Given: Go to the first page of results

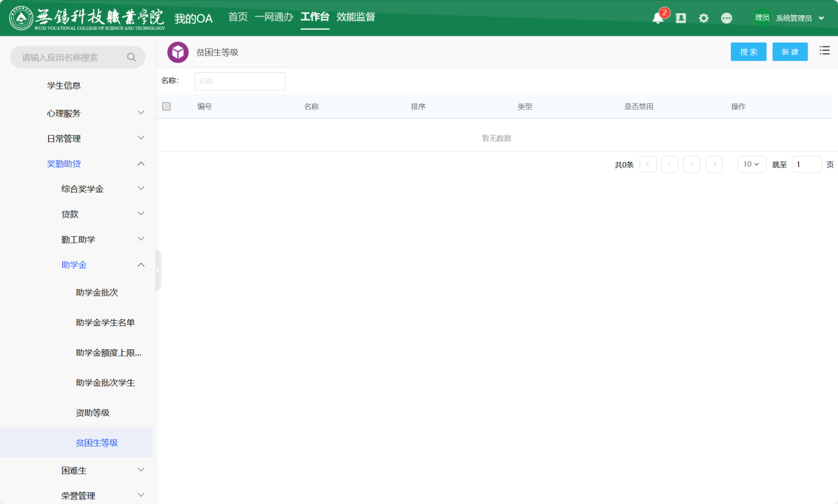Looking at the screenshot, I should [x=648, y=165].
